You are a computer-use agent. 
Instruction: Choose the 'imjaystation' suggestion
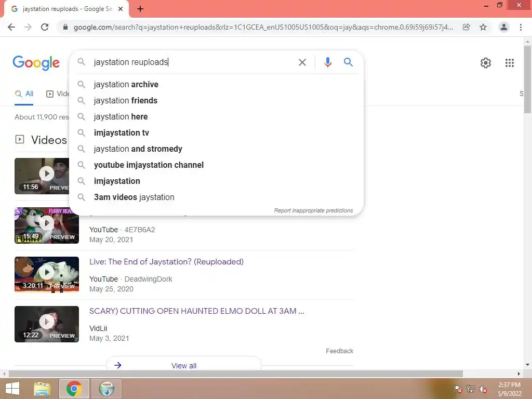click(x=216, y=181)
